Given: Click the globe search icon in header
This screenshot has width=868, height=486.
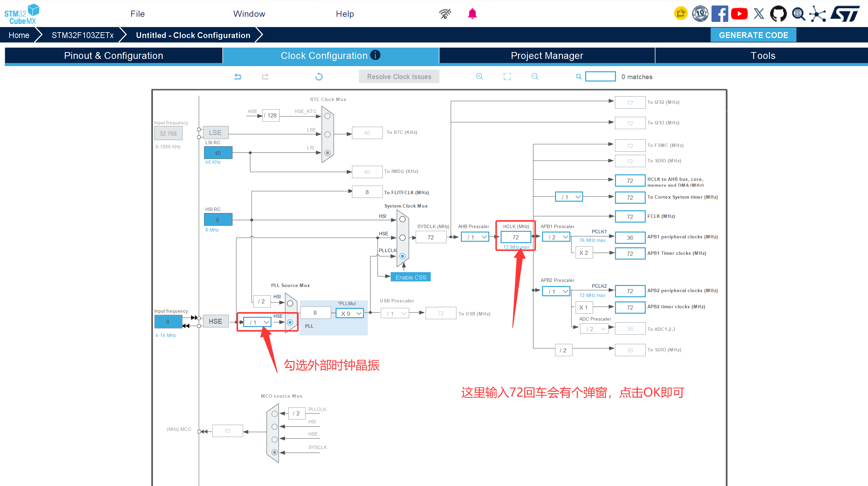Looking at the screenshot, I should coord(798,14).
